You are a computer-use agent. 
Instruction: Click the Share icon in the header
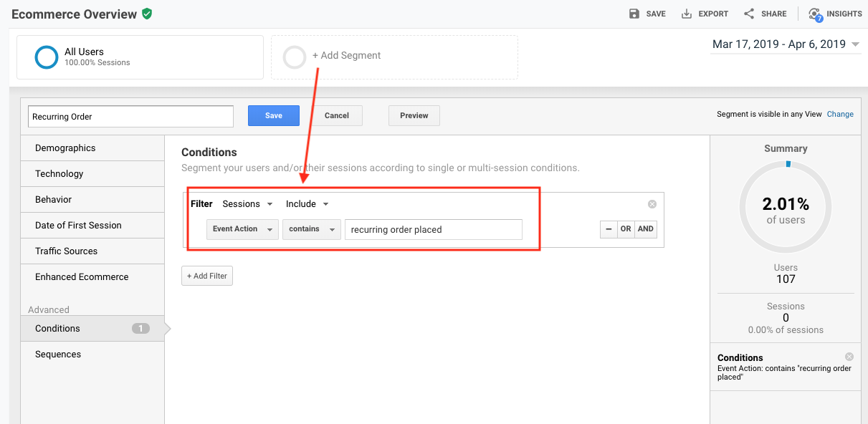pyautogui.click(x=749, y=14)
